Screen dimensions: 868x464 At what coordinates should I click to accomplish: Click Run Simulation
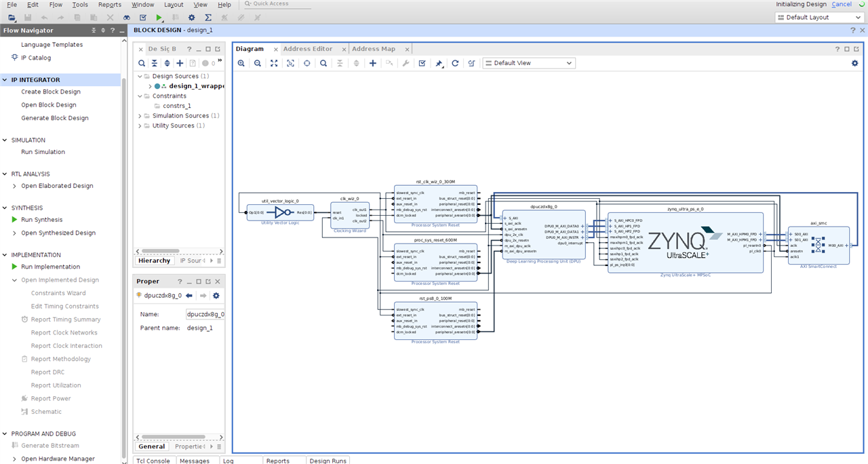(x=43, y=152)
